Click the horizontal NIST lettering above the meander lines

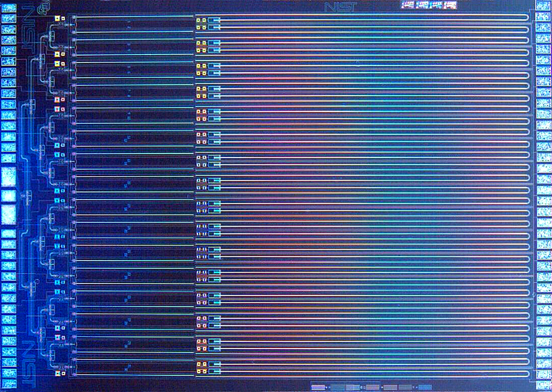tap(341, 7)
